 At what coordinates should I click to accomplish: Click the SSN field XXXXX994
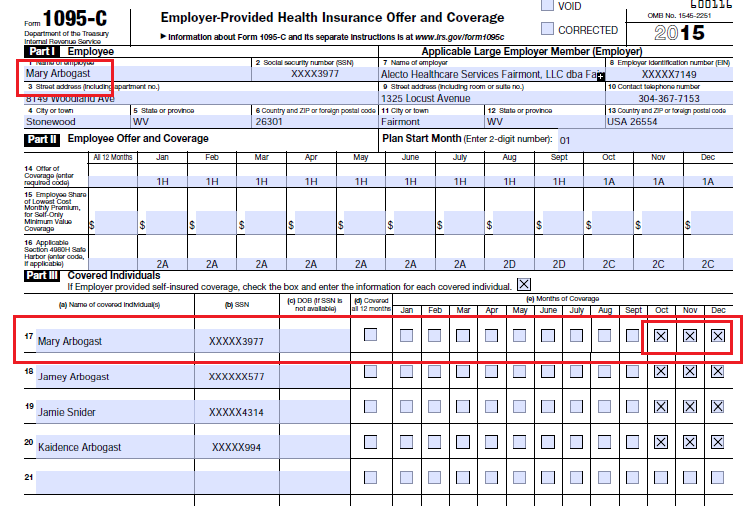[x=236, y=447]
